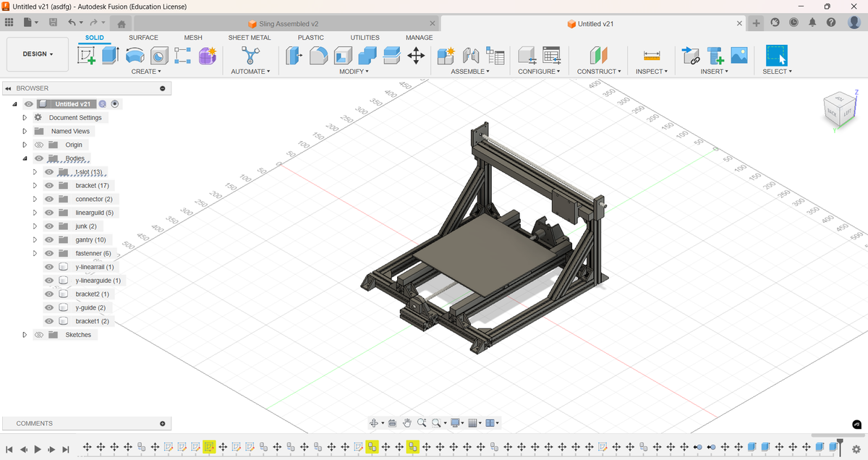Hide the bracket1 (2) body
The height and width of the screenshot is (460, 868).
(x=49, y=321)
